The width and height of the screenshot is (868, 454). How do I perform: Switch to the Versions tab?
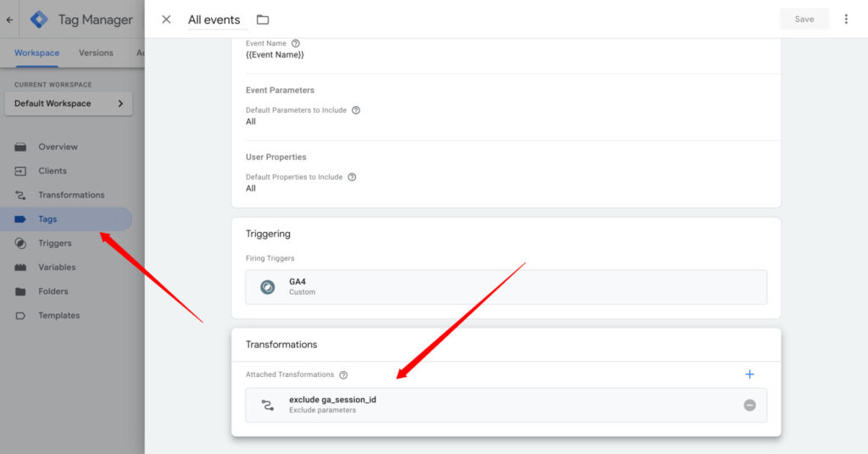pos(96,53)
